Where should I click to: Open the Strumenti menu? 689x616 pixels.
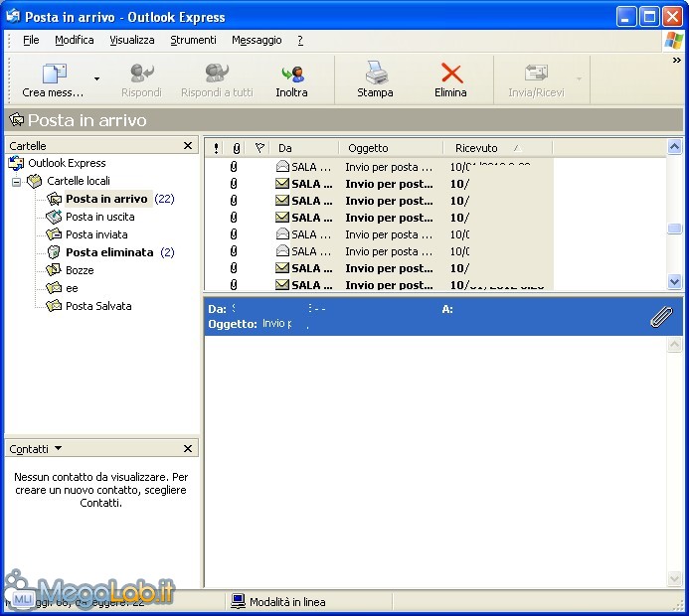tap(193, 40)
